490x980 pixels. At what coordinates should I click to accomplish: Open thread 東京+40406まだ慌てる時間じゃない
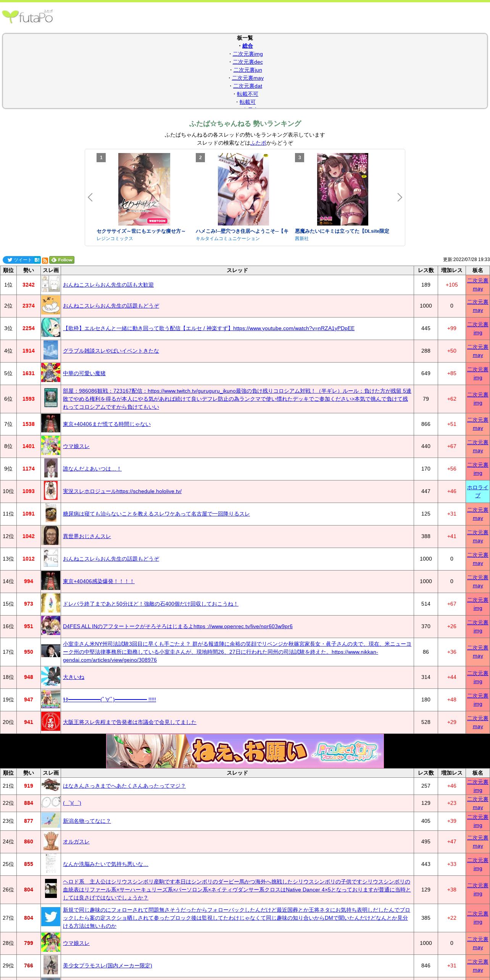(x=107, y=424)
